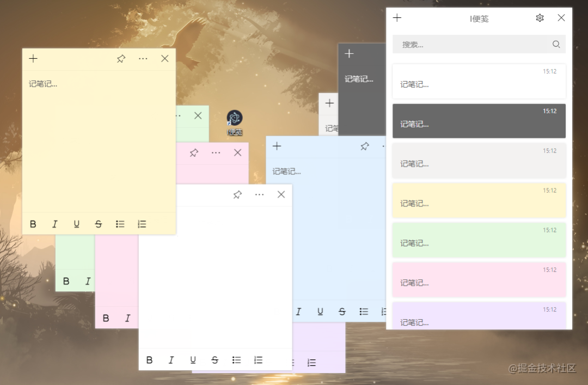Toggle italic in the green note
Screen dimensions: 588x385
click(88, 281)
